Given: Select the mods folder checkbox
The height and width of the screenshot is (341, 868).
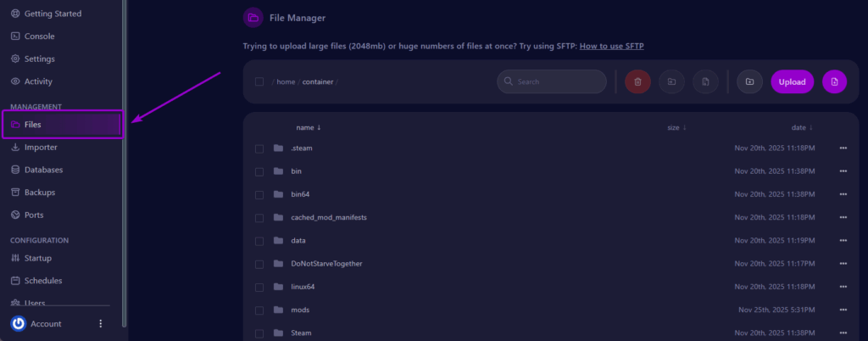Looking at the screenshot, I should [259, 310].
